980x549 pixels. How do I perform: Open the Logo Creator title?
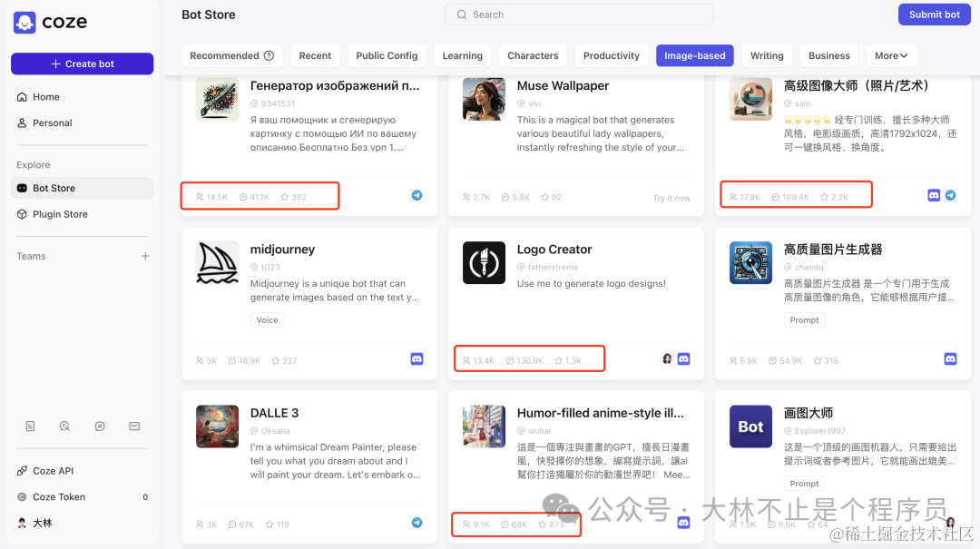tap(554, 250)
